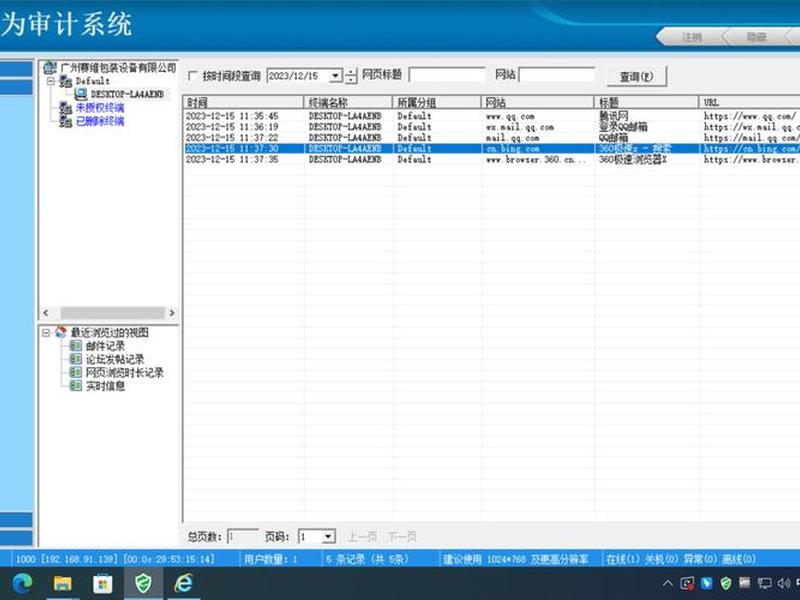Viewport: 800px width, 600px height.
Task: Click the DESKTOP-LA4AENB computer icon in the tree
Action: tap(81, 94)
